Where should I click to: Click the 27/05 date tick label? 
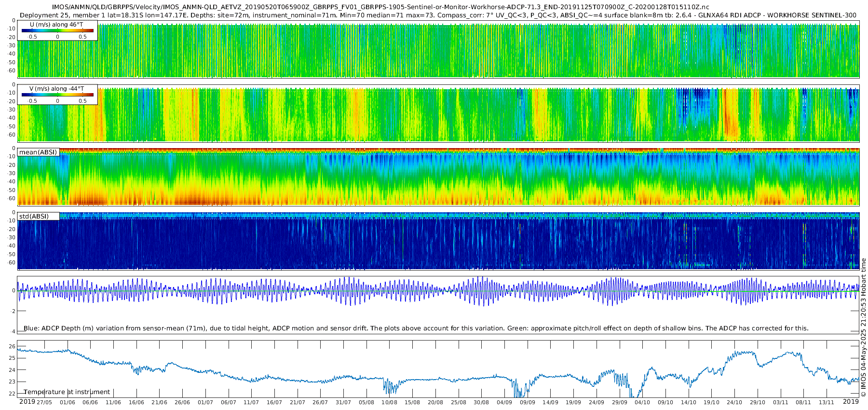tap(44, 402)
